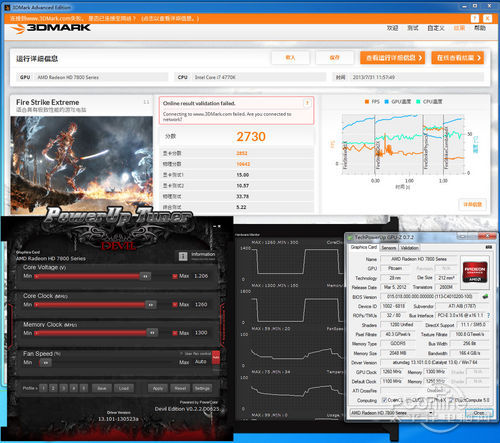Open PowerUp Tuner Information panel icon
This screenshot has width=500, height=443.
(183, 256)
